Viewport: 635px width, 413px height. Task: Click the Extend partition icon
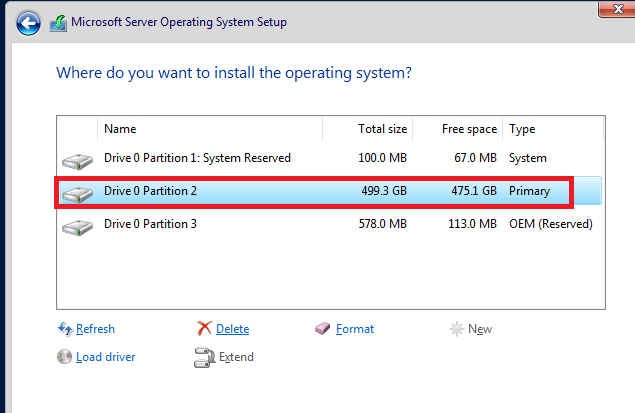pyautogui.click(x=204, y=357)
